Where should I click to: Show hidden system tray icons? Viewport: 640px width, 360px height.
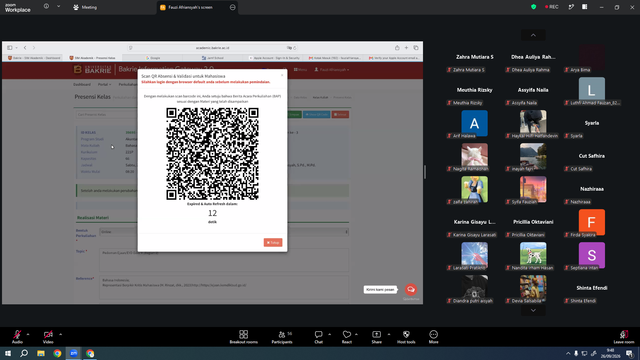[x=568, y=353]
